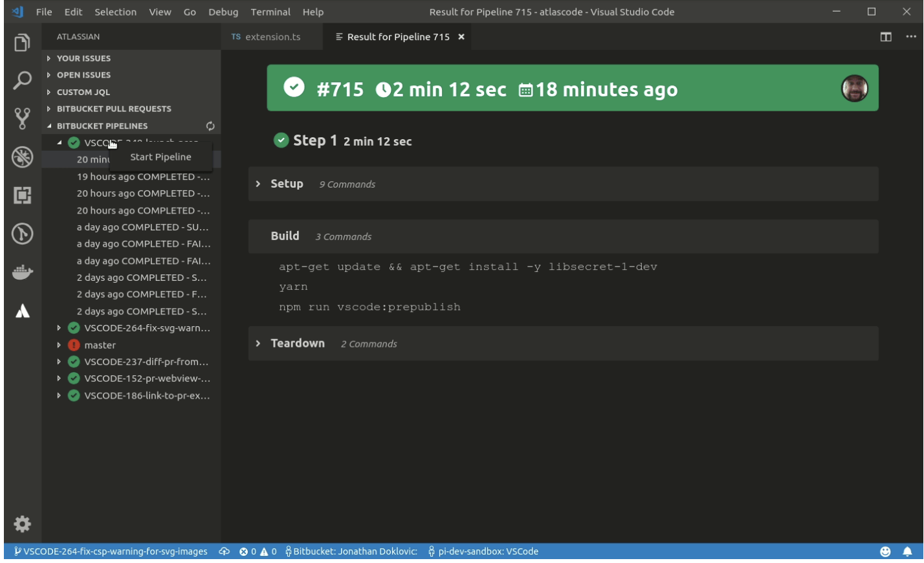Expand the VSCODE-264-fix-svg-warn branch
Screen dimensions: 924x563
pyautogui.click(x=59, y=328)
